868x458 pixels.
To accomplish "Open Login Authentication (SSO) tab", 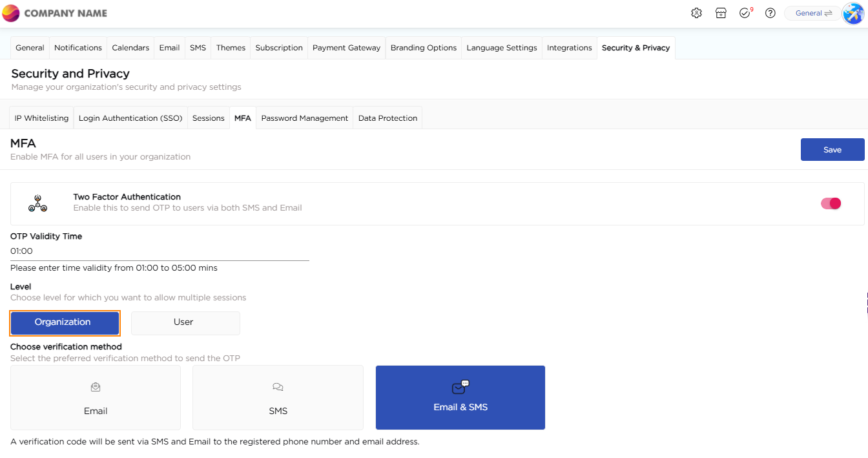I will coord(130,118).
